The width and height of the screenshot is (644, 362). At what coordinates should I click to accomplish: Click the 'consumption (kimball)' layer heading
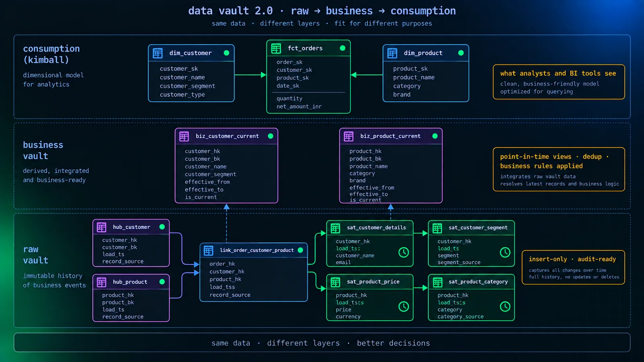coord(51,54)
